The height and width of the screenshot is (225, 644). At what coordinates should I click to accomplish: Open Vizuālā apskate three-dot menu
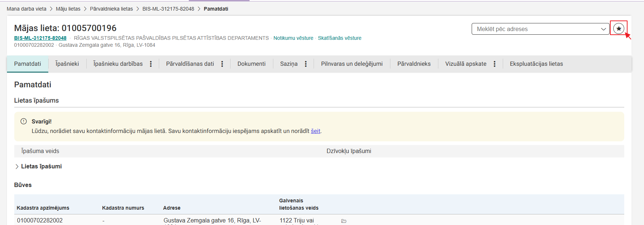pos(494,64)
